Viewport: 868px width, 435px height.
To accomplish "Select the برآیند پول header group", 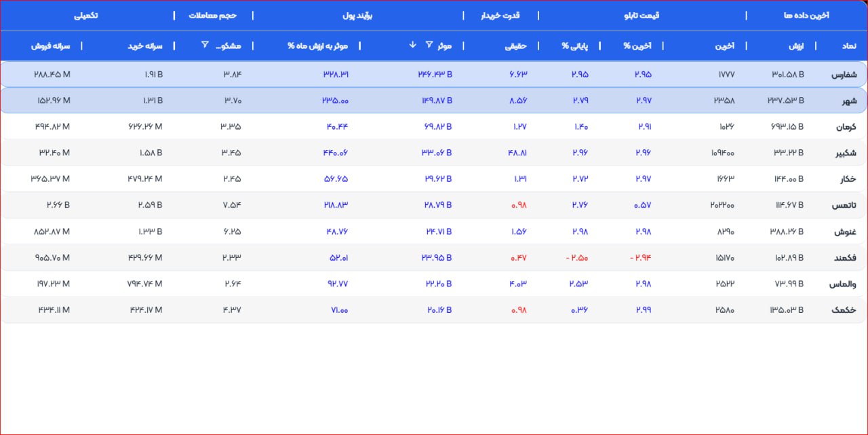I will pos(359,15).
